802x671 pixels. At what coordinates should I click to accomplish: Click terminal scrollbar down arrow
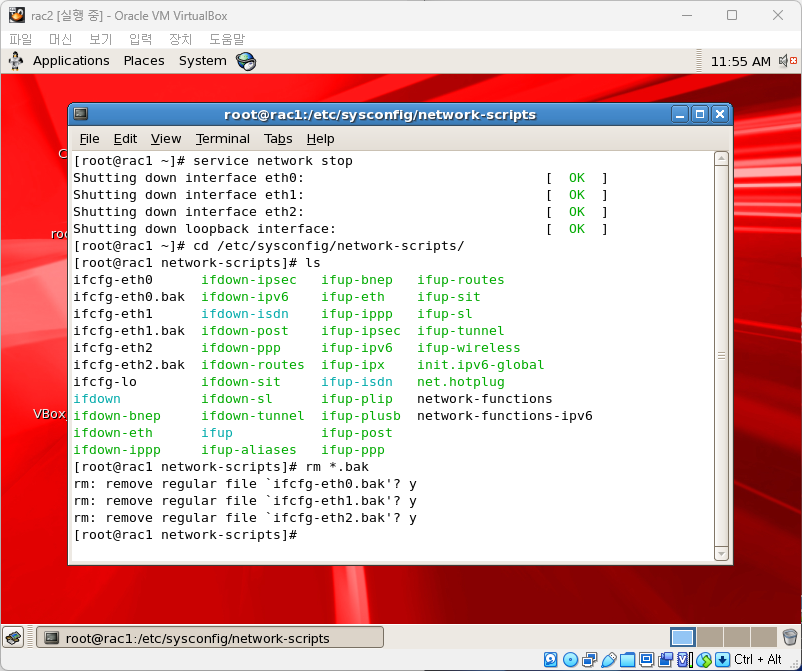click(721, 554)
